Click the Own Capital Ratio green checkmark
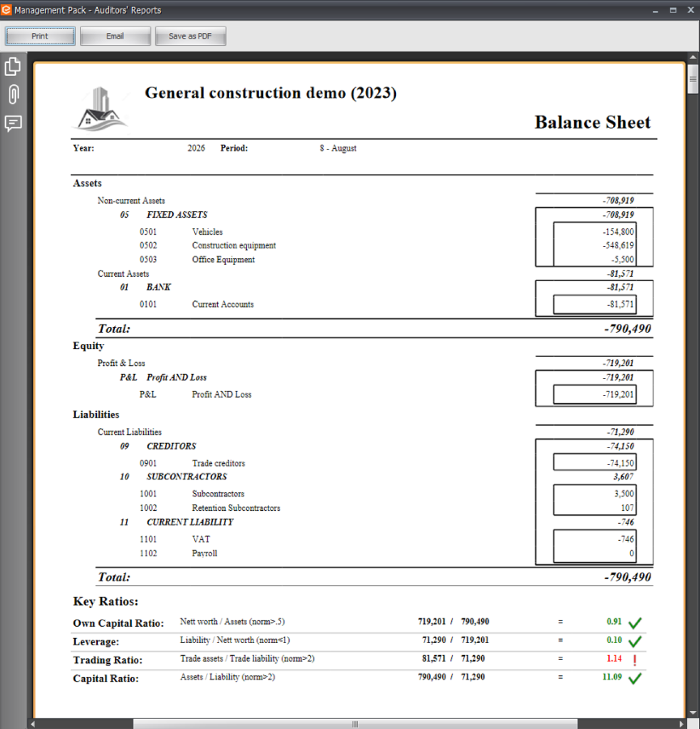700x729 pixels. point(635,622)
